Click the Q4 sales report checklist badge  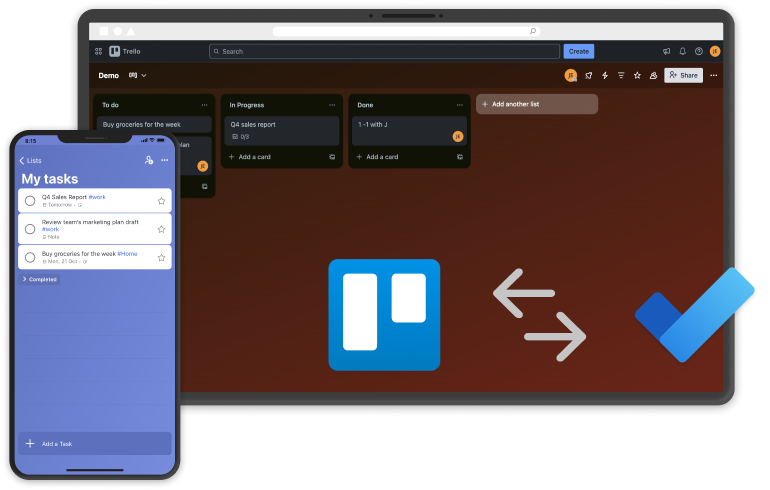[241, 137]
